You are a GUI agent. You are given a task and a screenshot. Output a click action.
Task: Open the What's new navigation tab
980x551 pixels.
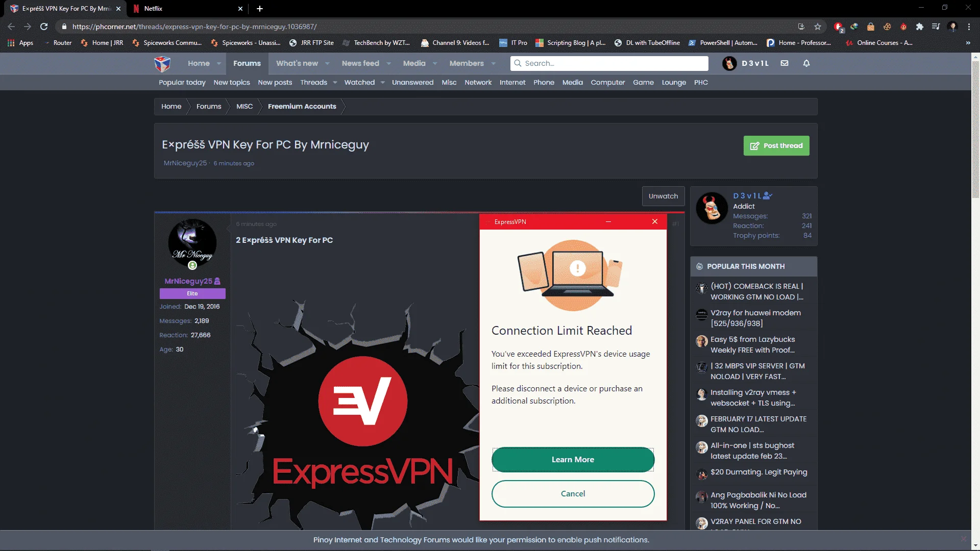[297, 63]
